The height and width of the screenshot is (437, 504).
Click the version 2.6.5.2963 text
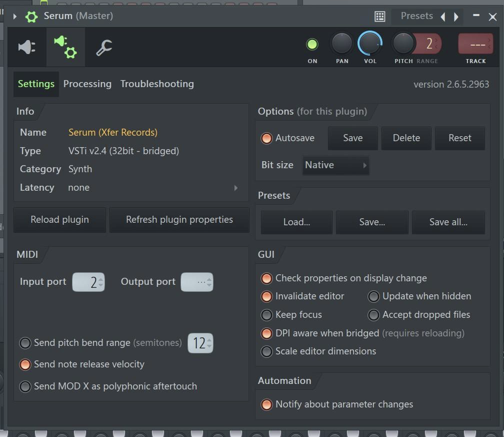point(451,84)
